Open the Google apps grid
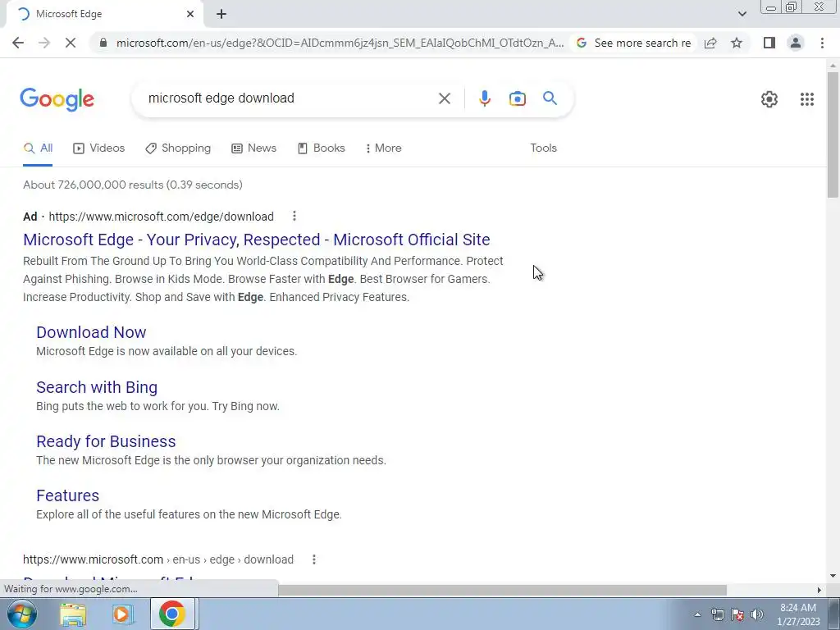Screen dimensions: 840x630 coord(807,99)
